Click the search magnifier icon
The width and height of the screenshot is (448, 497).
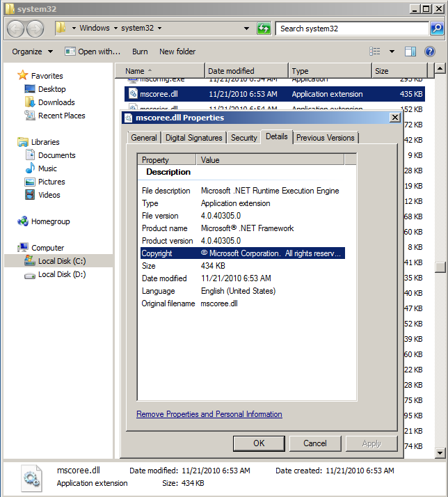click(436, 29)
